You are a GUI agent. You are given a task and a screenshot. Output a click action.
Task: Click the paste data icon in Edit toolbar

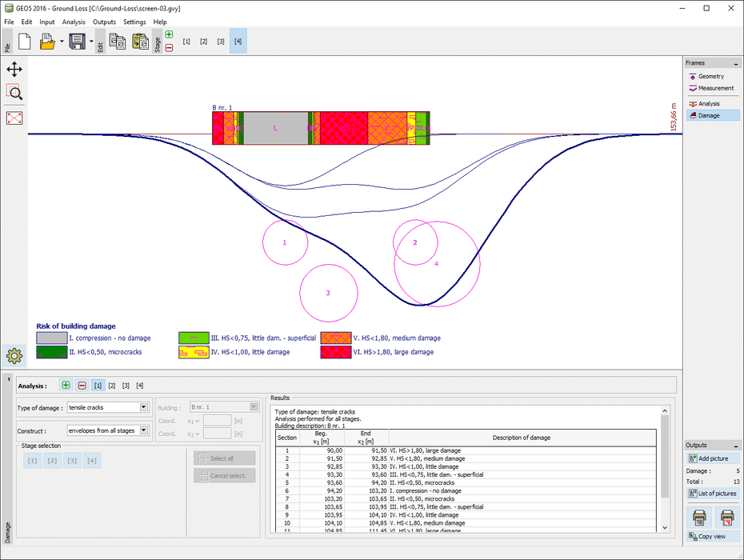click(x=140, y=42)
